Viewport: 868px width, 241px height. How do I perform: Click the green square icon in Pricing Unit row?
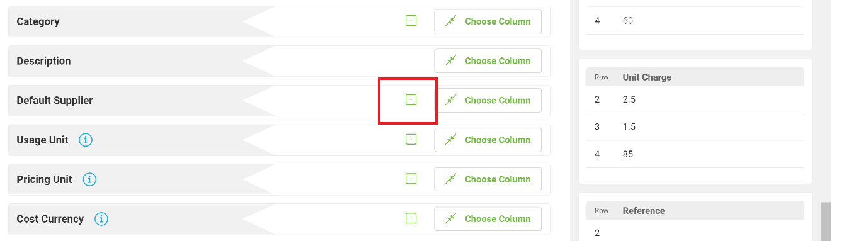[411, 179]
